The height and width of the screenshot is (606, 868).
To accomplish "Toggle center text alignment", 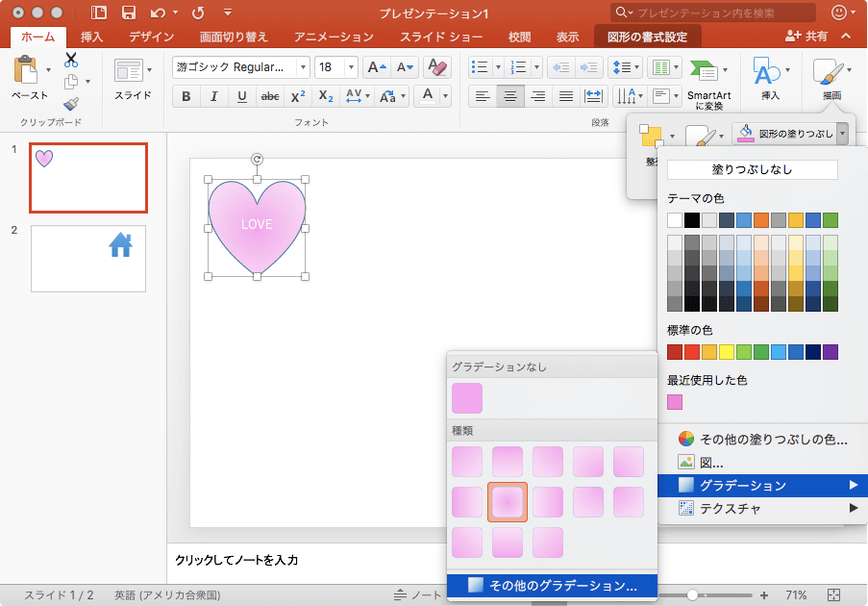I will 510,96.
